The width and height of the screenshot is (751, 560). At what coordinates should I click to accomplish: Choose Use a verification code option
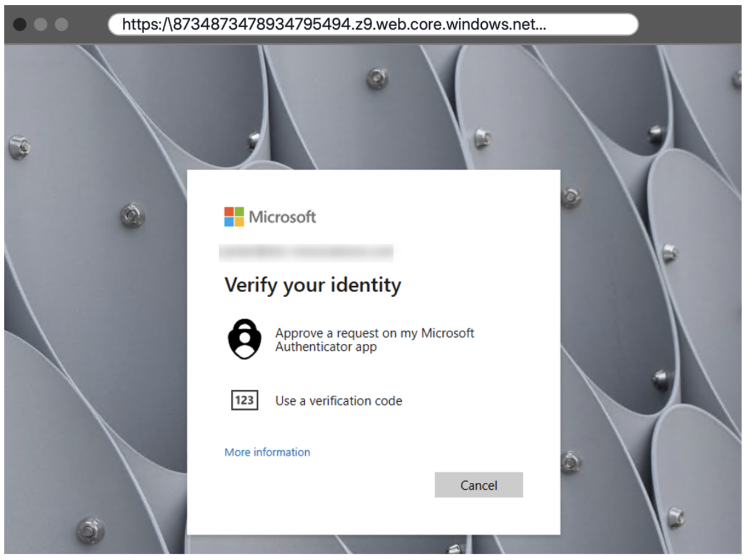(338, 401)
